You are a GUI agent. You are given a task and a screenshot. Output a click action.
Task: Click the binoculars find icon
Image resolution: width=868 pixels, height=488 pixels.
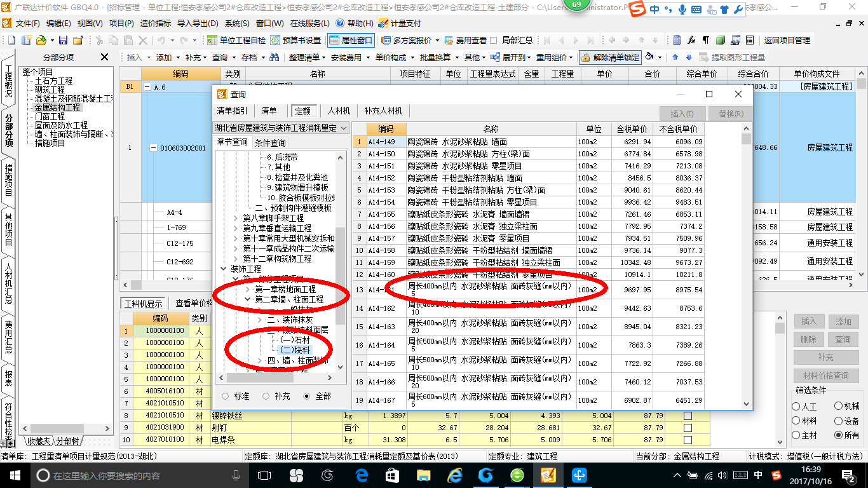tap(274, 57)
